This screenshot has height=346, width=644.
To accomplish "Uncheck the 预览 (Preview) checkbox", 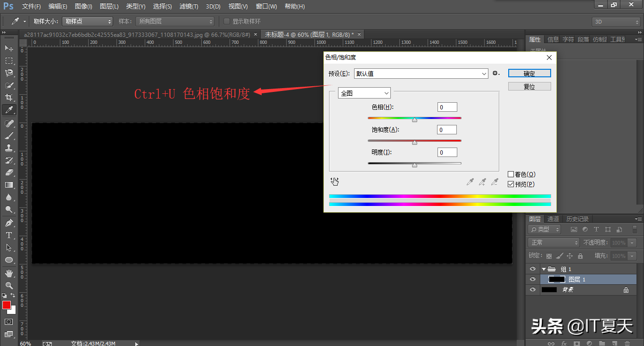I will click(511, 184).
